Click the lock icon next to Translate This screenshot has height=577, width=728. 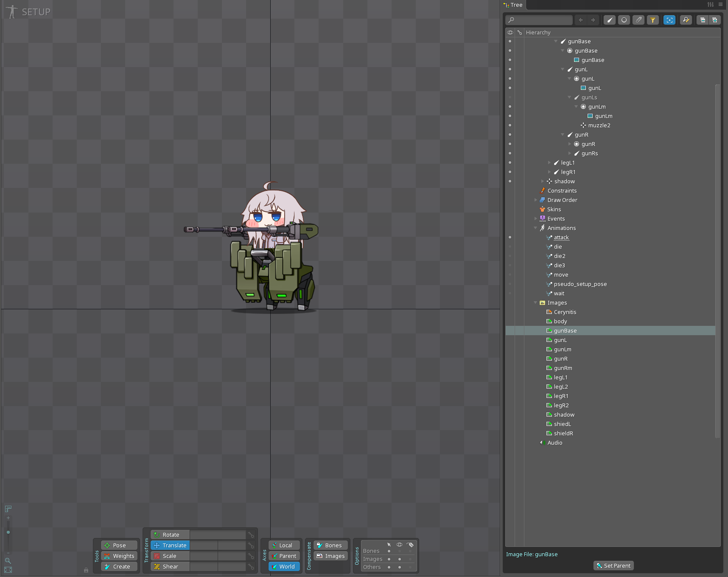(x=251, y=546)
